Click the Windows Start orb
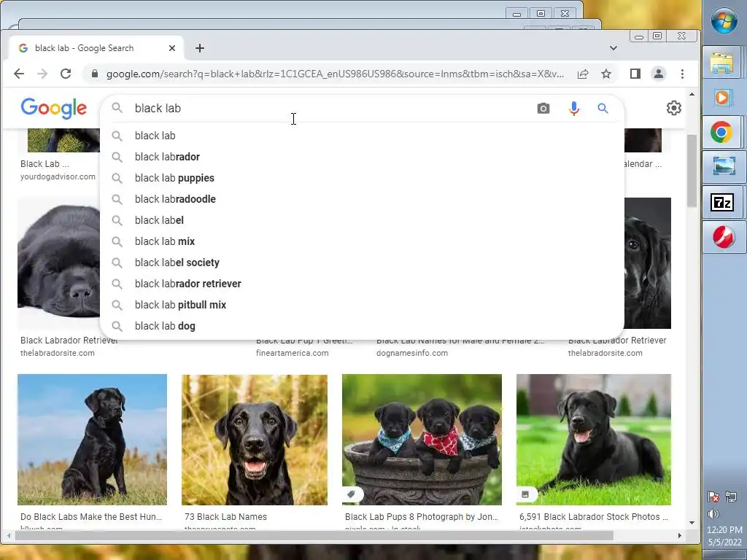The height and width of the screenshot is (560, 747). point(724,21)
